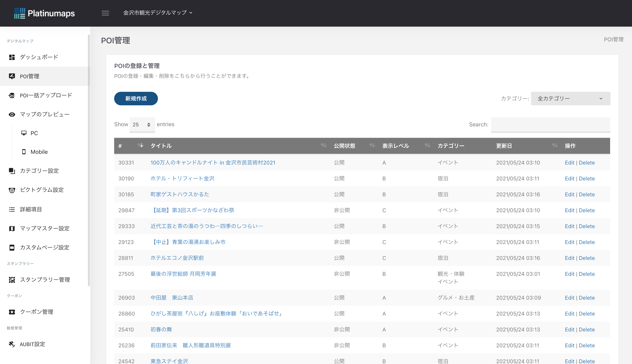Screen dimensions: 632x364
Task: Open マップマスター設定 via the map icon
Action: (12, 228)
